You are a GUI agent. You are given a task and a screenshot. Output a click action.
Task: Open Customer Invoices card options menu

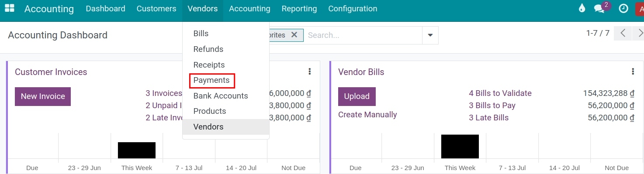pyautogui.click(x=310, y=72)
